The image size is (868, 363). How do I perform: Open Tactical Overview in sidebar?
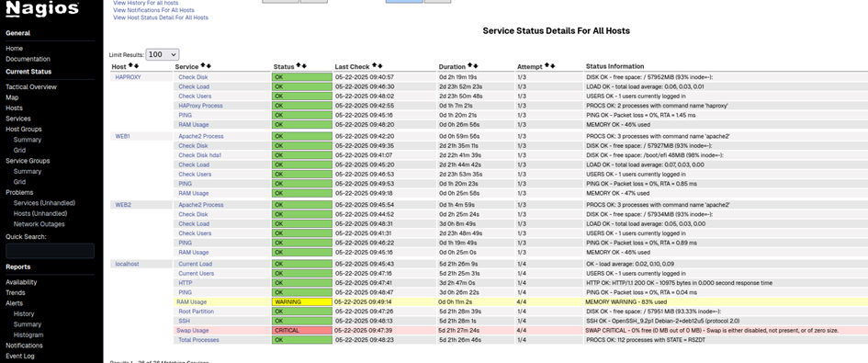tap(31, 87)
